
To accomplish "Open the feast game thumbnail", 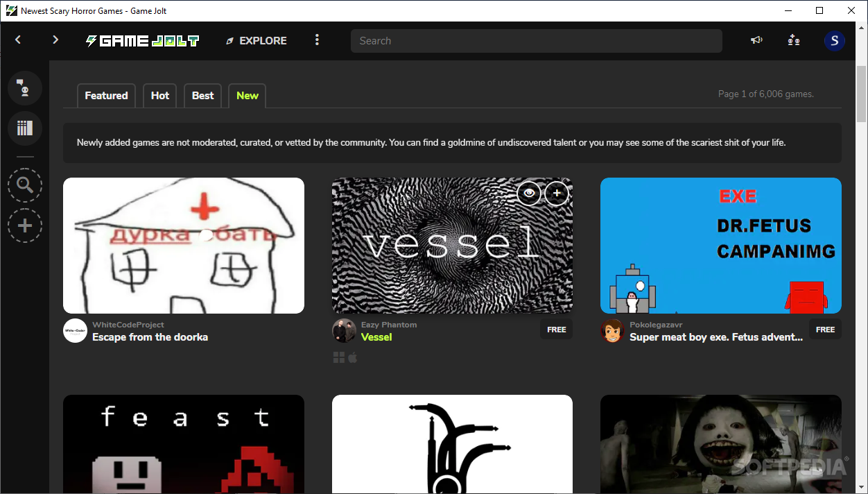I will (184, 444).
